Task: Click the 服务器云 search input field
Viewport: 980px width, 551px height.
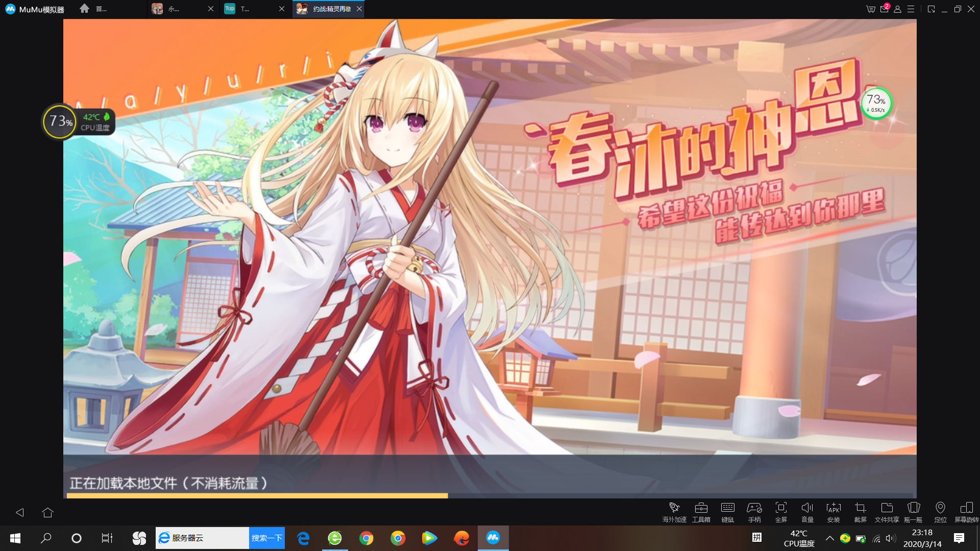Action: point(203,538)
